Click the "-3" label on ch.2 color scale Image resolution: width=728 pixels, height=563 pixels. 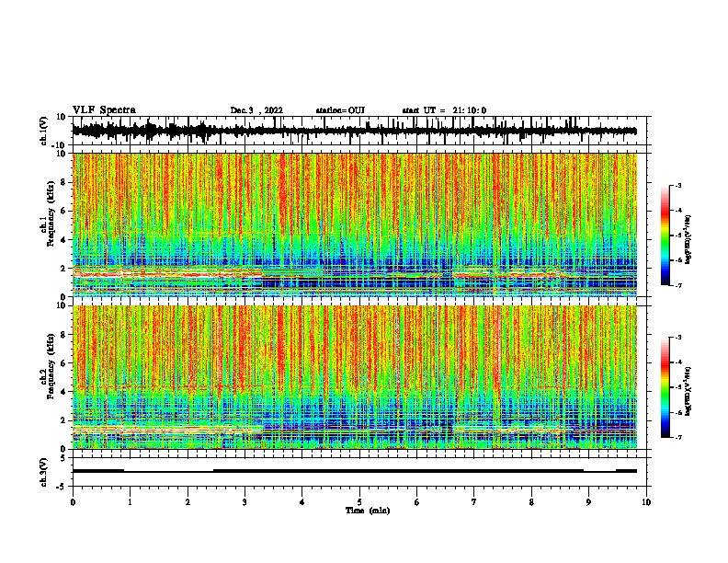[x=678, y=338]
